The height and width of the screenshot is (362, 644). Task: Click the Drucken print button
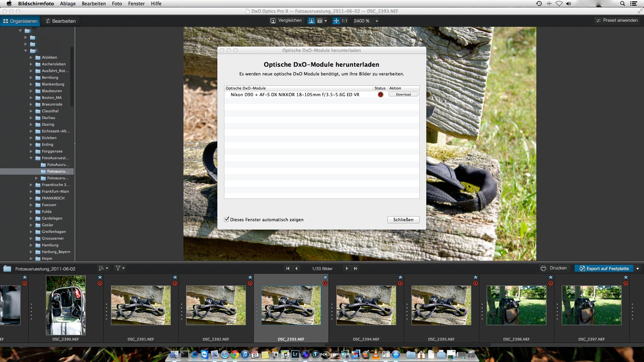pos(554,268)
